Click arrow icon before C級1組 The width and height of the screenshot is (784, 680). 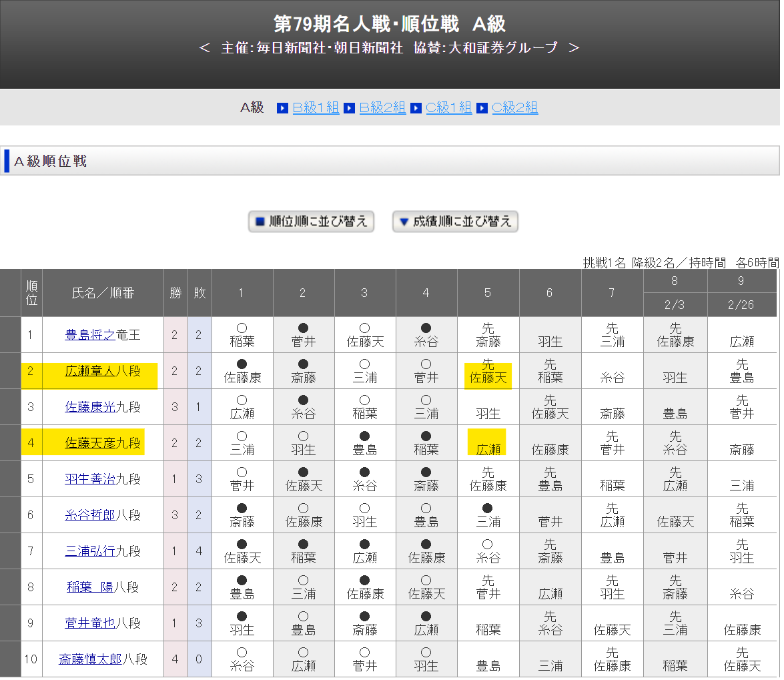click(416, 108)
